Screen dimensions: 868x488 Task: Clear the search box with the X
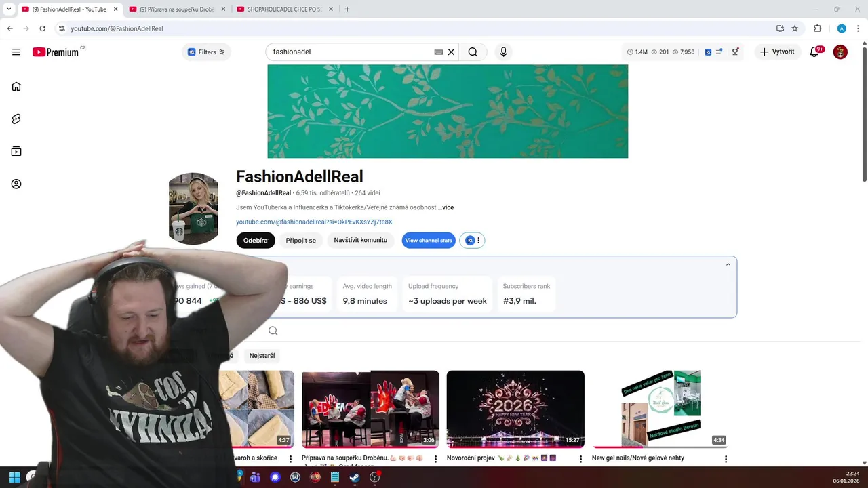coord(451,52)
